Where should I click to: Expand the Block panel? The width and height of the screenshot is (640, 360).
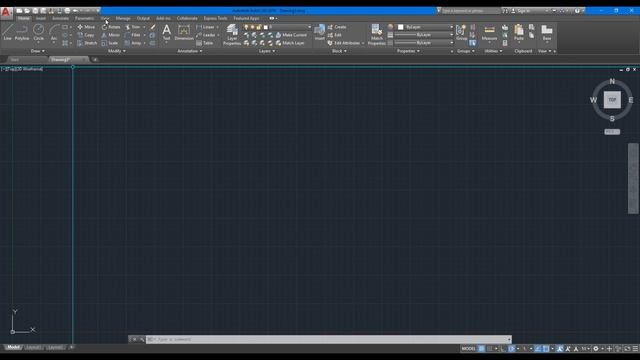[x=339, y=51]
